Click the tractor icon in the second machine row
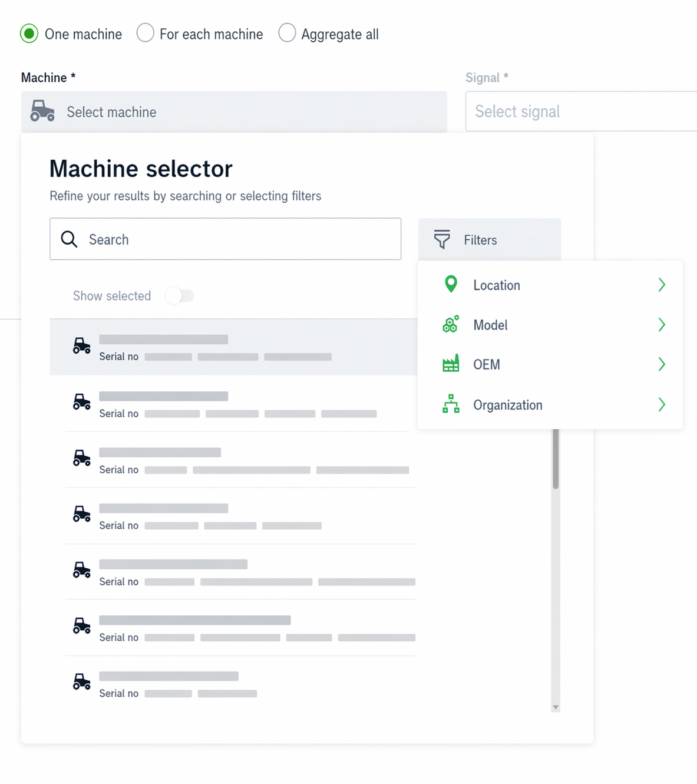Image resolution: width=697 pixels, height=784 pixels. coord(81,402)
